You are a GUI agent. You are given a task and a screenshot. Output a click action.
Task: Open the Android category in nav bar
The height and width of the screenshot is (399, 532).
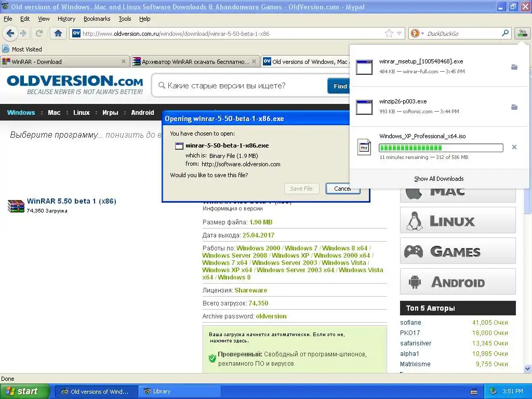click(x=142, y=112)
